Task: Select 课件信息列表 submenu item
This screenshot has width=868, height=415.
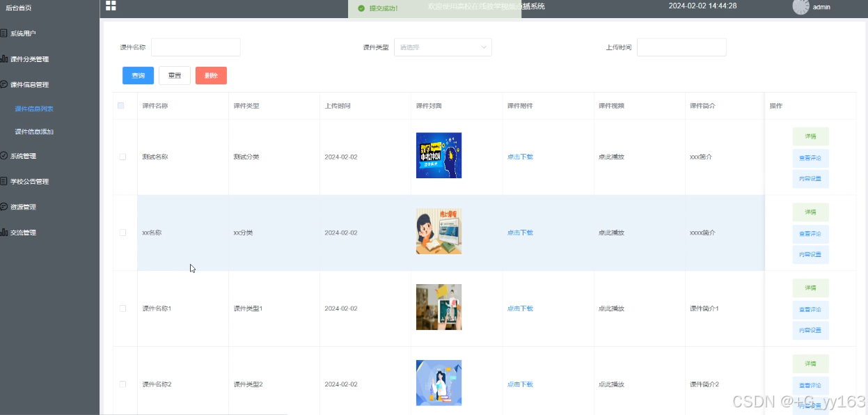Action: pyautogui.click(x=34, y=109)
